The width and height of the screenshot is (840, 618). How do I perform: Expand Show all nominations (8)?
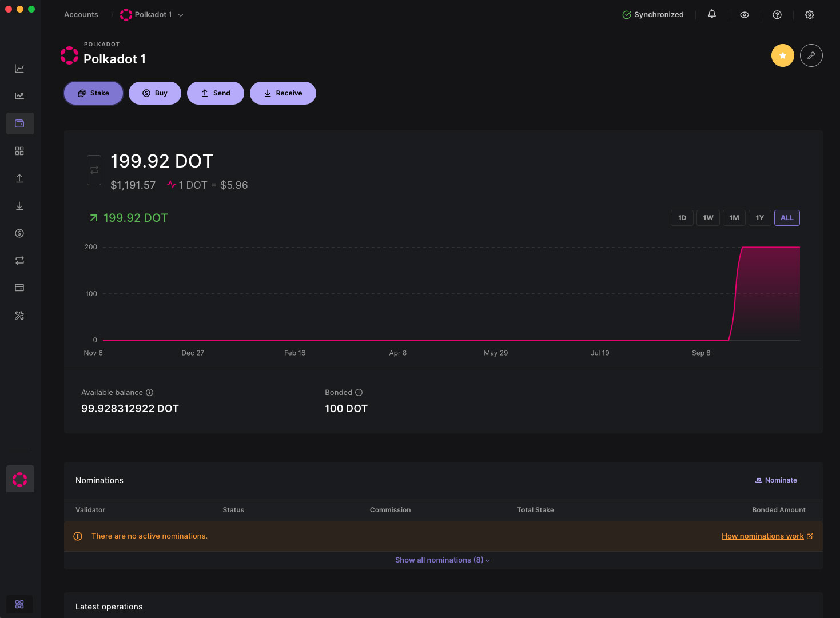(x=443, y=560)
